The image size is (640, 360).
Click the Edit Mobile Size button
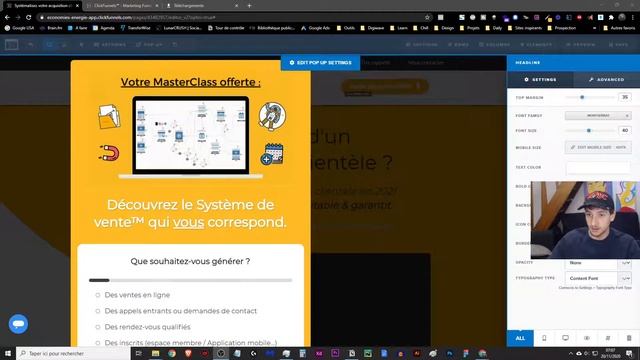pyautogui.click(x=598, y=147)
